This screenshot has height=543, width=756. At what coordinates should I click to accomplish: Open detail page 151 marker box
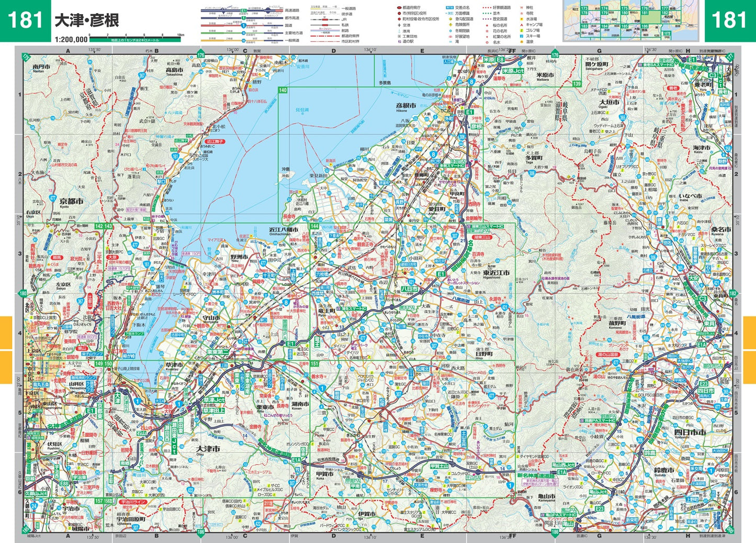click(x=314, y=363)
